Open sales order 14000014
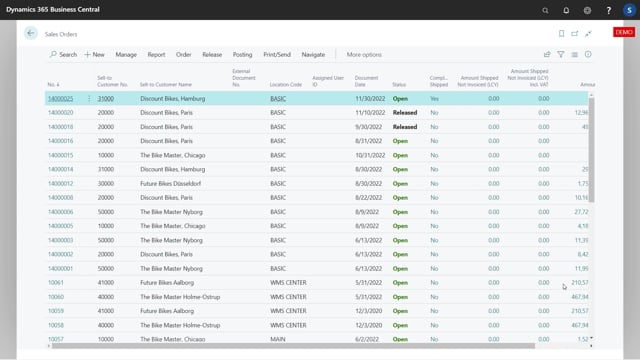 [60, 169]
